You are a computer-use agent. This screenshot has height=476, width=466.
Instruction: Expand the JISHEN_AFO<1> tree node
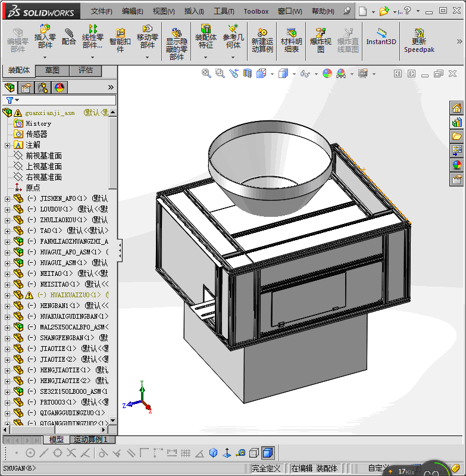(x=7, y=199)
